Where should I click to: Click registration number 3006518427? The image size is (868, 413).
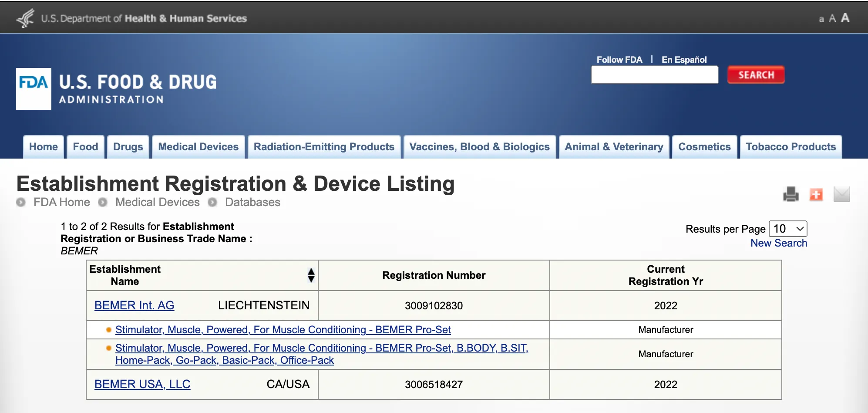[434, 384]
